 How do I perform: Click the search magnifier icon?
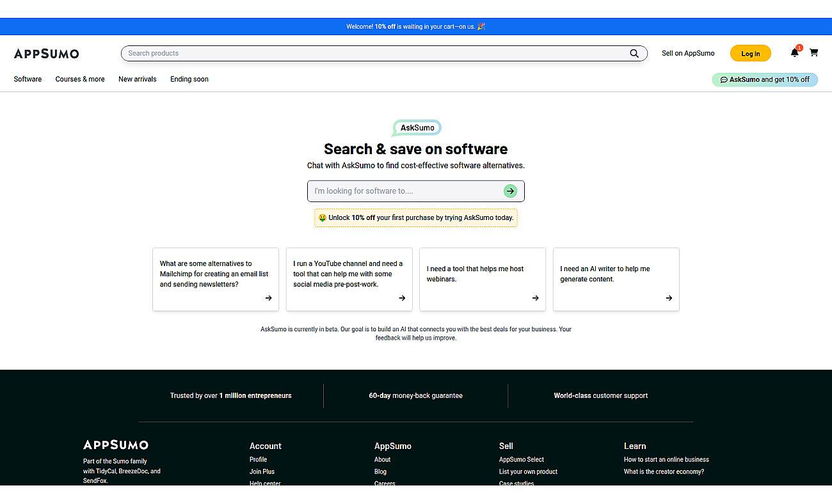click(634, 54)
